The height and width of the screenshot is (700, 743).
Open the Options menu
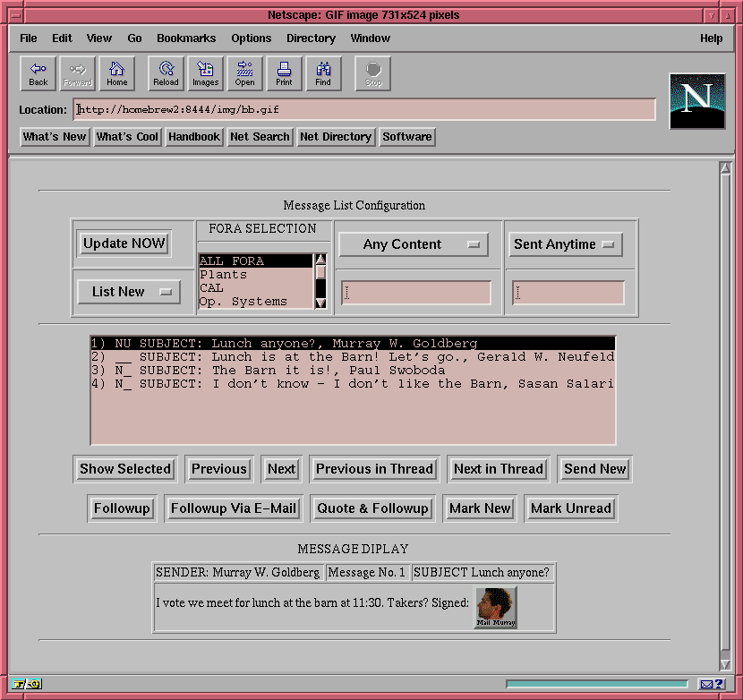(251, 38)
